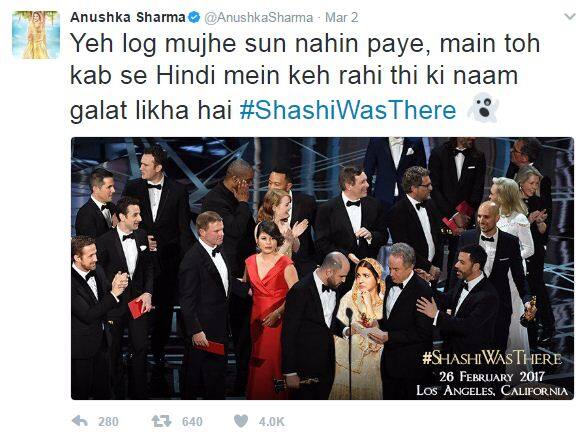Open the tweet options chevron menu
This screenshot has height=437, width=586.
point(570,17)
